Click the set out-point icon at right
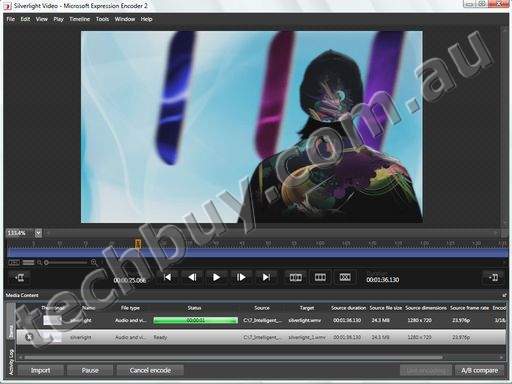 (493, 277)
